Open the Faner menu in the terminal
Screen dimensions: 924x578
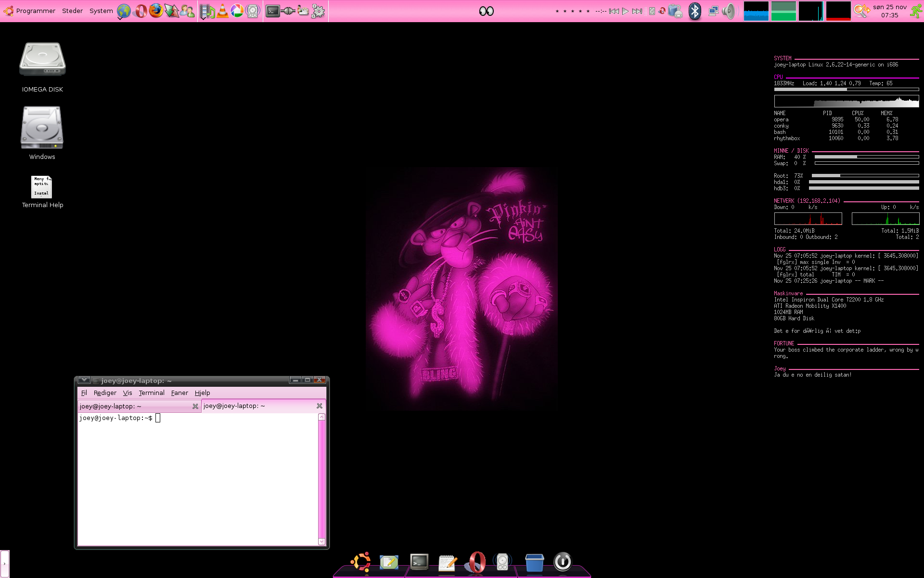click(180, 393)
